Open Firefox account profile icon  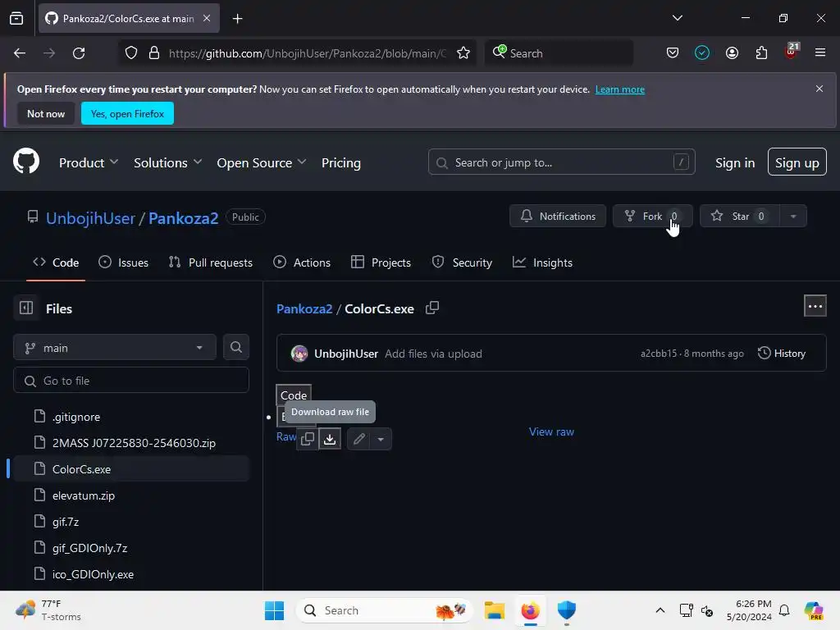pyautogui.click(x=732, y=52)
